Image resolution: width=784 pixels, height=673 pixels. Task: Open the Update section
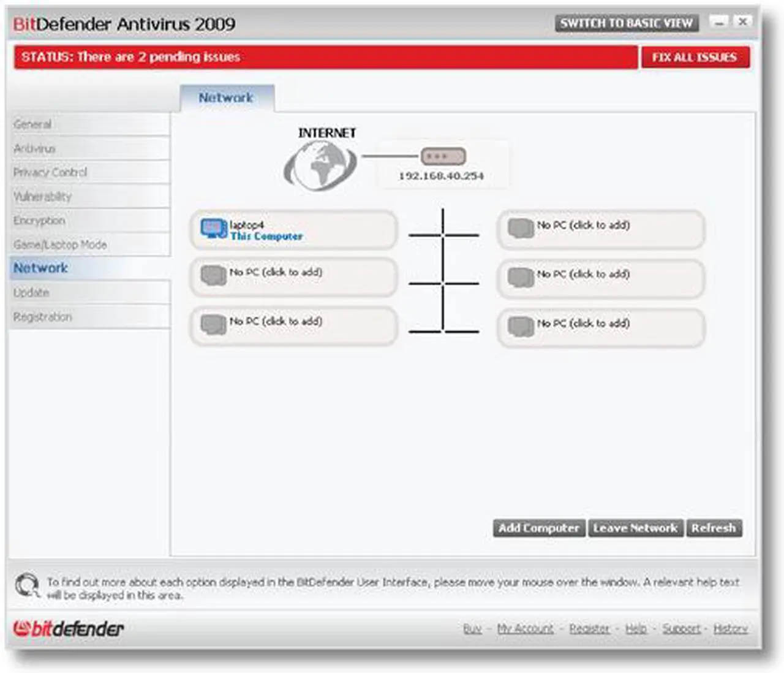tap(89, 292)
